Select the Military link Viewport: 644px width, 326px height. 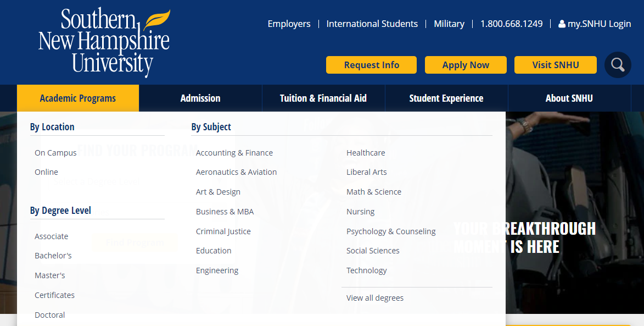pyautogui.click(x=449, y=24)
